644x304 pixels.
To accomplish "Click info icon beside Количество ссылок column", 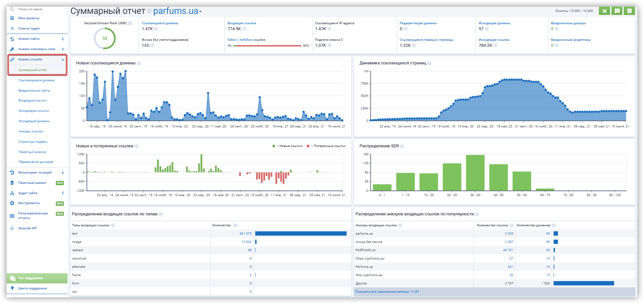I will click(x=511, y=225).
